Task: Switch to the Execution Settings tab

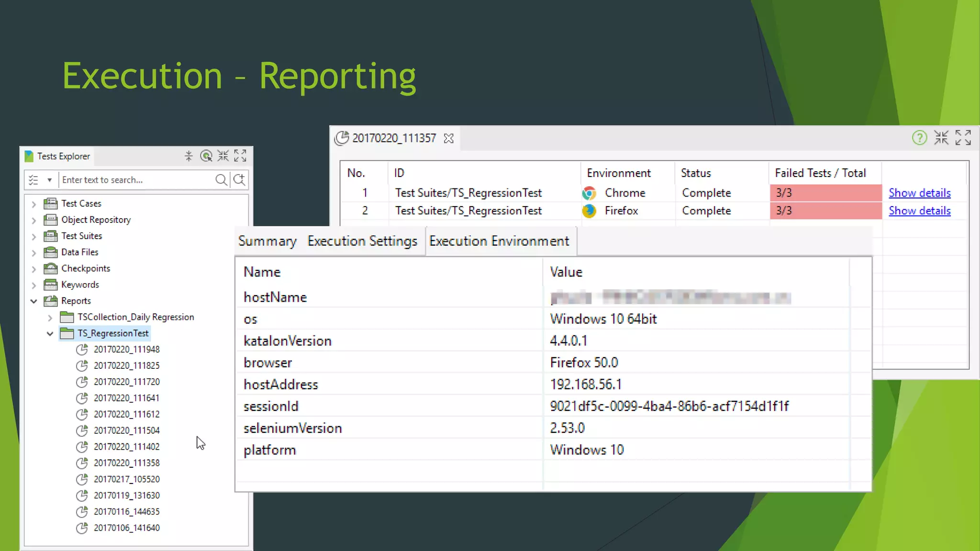Action: [362, 241]
